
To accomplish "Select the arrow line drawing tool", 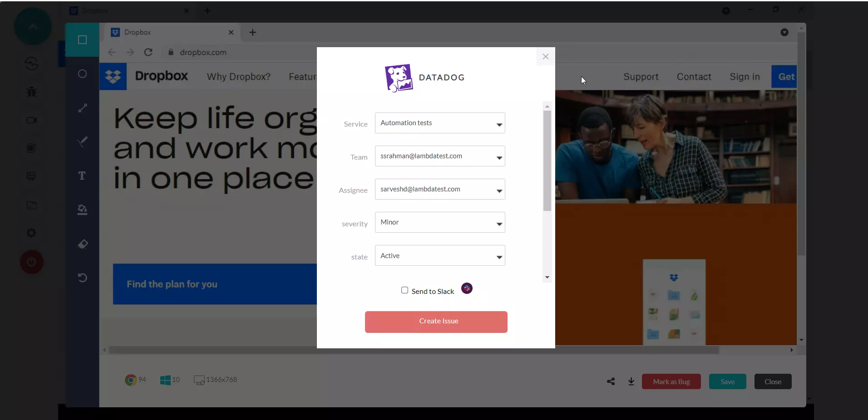I will click(x=82, y=108).
